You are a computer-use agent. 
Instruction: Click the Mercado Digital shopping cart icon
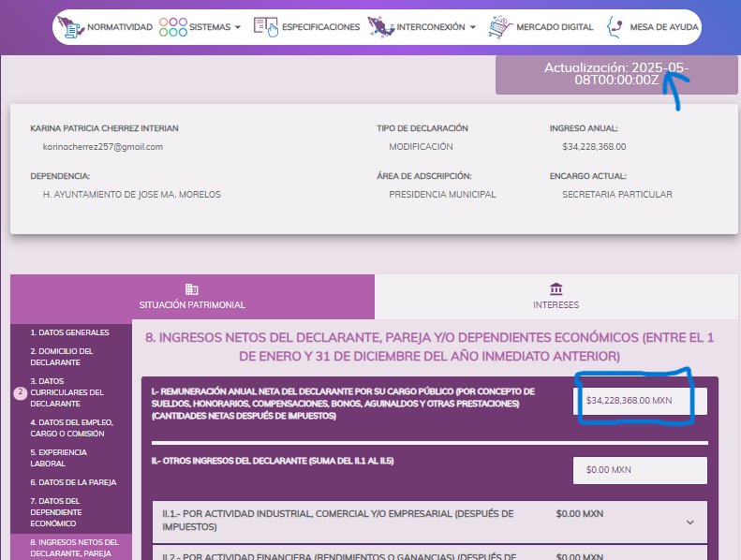[x=500, y=27]
